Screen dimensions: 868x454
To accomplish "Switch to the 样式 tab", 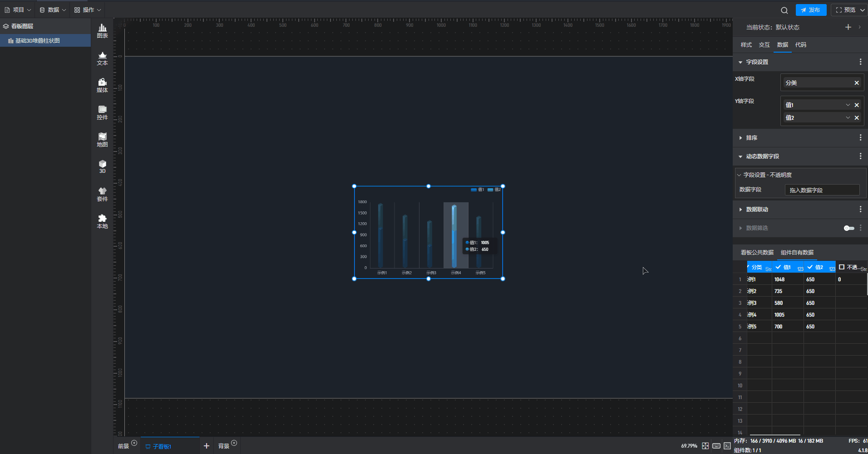I will tap(746, 45).
